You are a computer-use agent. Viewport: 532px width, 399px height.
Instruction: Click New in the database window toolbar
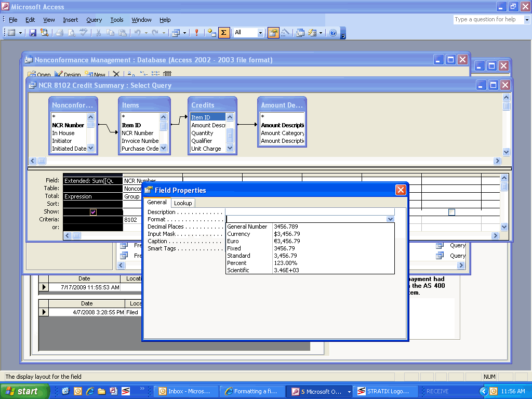96,74
